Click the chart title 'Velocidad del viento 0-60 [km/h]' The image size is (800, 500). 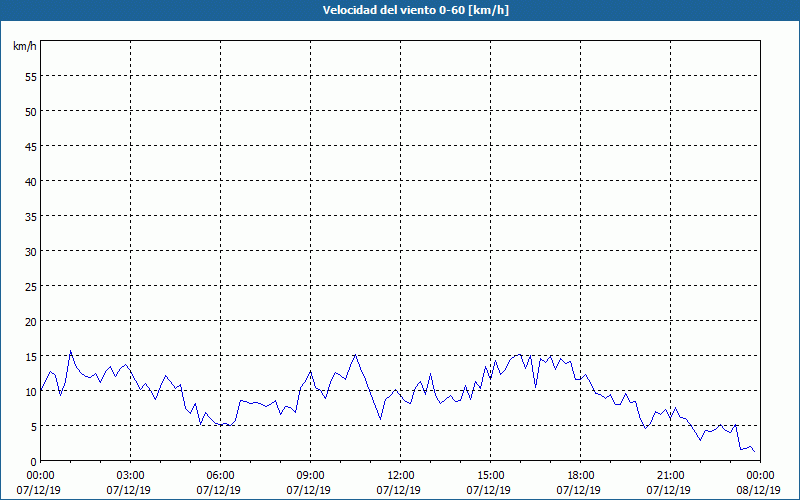coord(415,10)
